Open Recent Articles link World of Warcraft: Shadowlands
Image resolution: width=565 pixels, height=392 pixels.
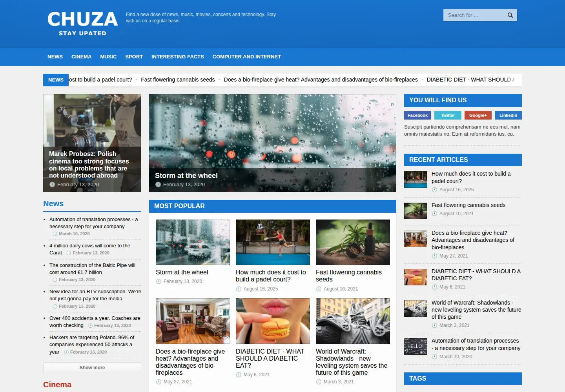coord(476,310)
